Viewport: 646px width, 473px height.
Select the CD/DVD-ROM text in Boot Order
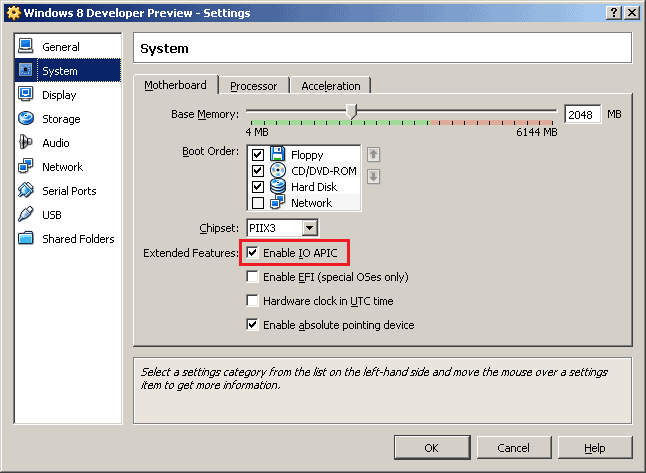coord(324,171)
